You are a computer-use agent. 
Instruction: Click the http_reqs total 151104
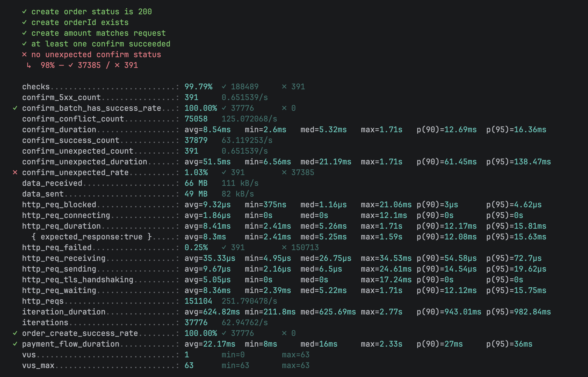pos(198,301)
